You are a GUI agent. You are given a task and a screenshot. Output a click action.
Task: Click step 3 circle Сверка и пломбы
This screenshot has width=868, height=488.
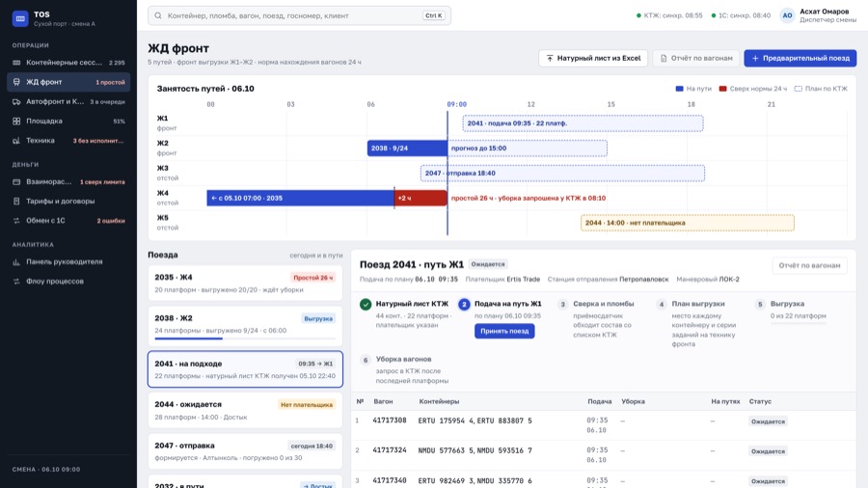(562, 305)
